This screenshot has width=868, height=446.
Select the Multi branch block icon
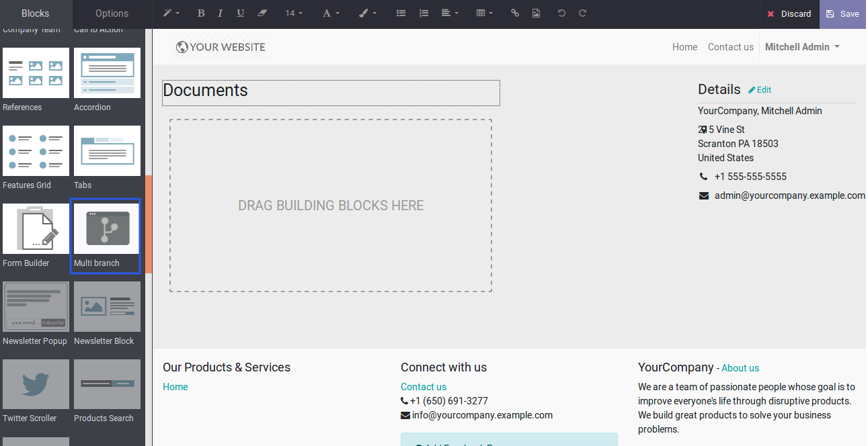click(107, 228)
